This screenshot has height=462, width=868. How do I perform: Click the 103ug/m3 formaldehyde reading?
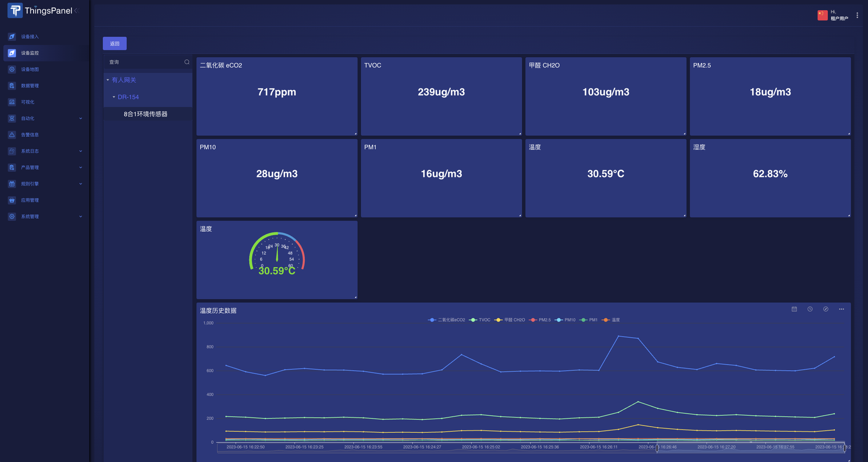[x=605, y=92]
